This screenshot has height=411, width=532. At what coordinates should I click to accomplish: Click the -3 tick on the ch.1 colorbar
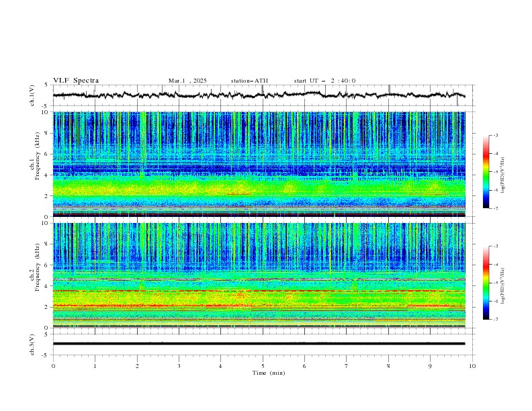495,135
